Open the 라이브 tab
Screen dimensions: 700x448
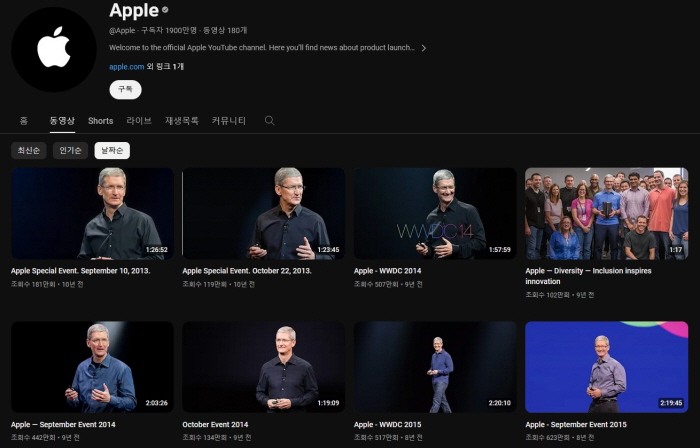pos(139,121)
